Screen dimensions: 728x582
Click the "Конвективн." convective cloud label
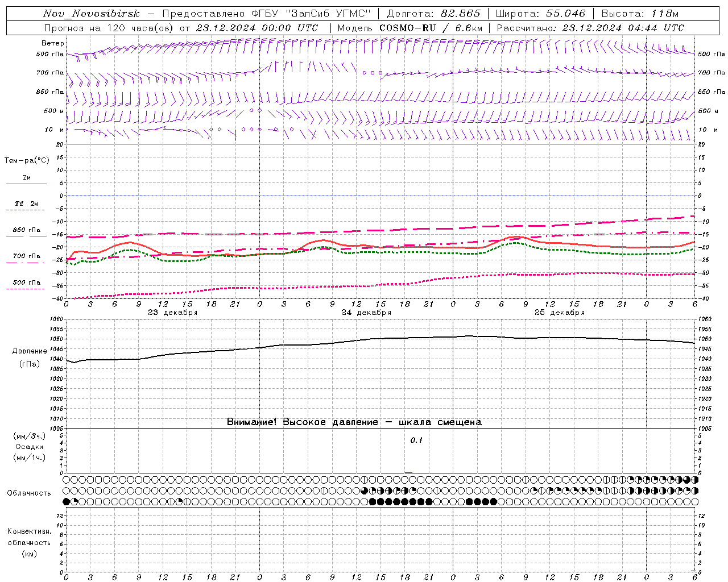[x=30, y=531]
